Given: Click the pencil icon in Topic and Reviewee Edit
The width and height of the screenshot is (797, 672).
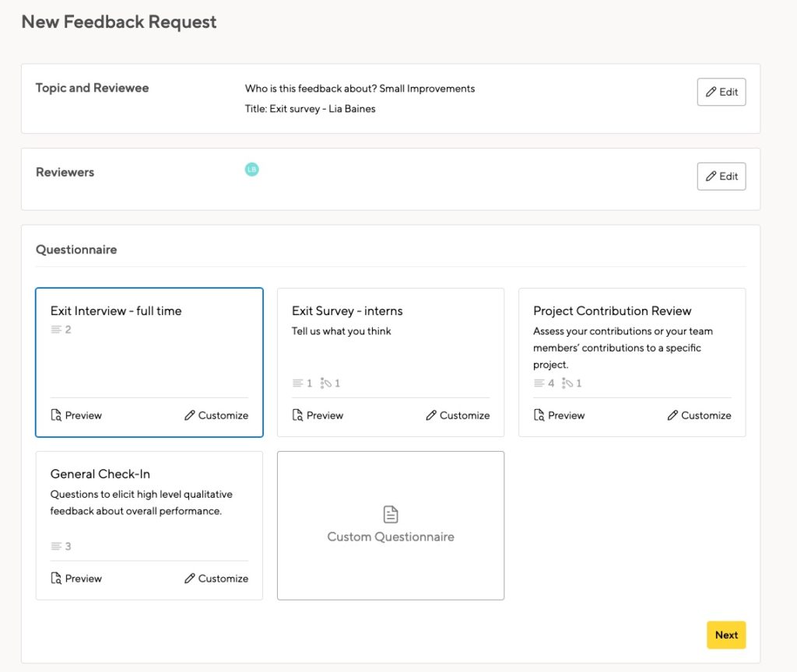Looking at the screenshot, I should (x=711, y=92).
